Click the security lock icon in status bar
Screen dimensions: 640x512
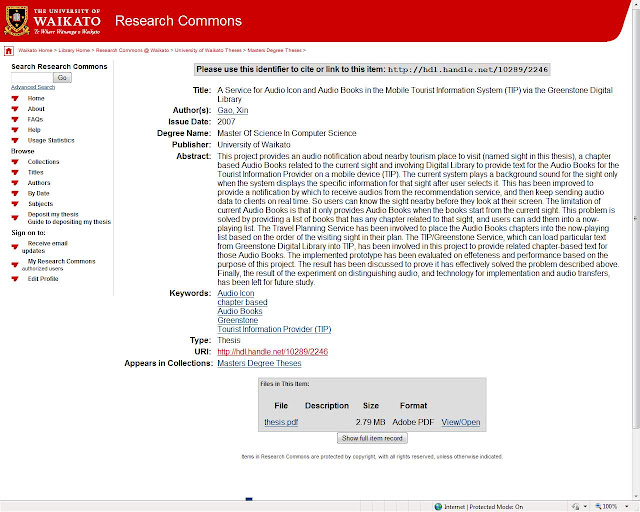tap(576, 507)
